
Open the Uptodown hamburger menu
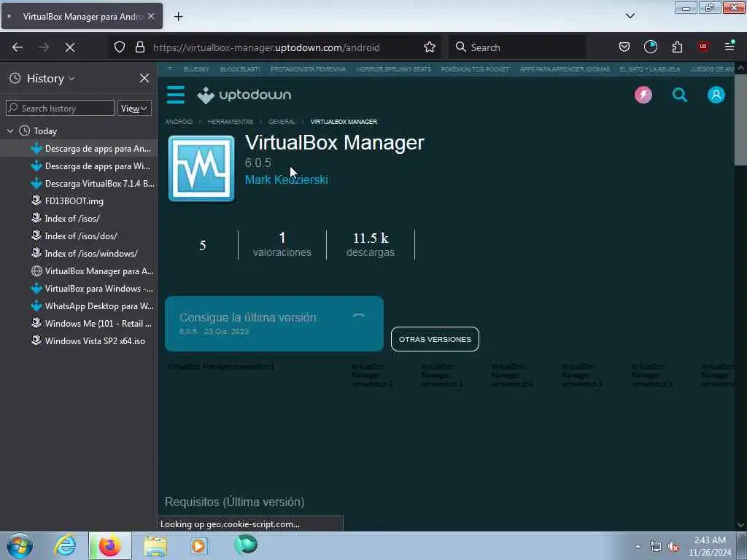point(176,95)
